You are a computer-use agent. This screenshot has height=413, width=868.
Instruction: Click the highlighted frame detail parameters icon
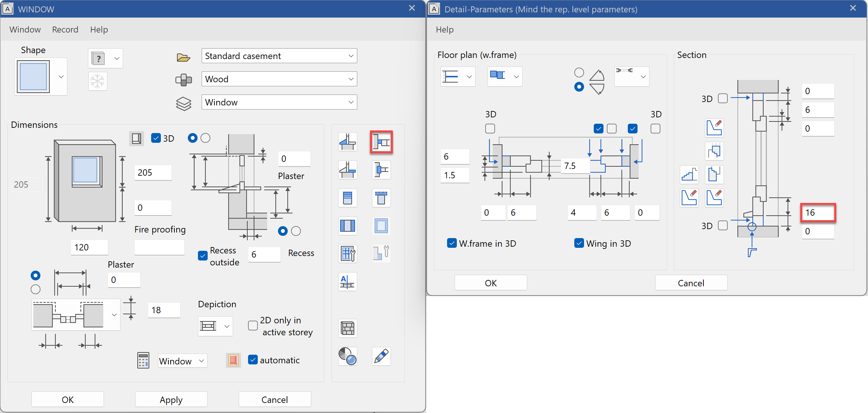tap(381, 142)
